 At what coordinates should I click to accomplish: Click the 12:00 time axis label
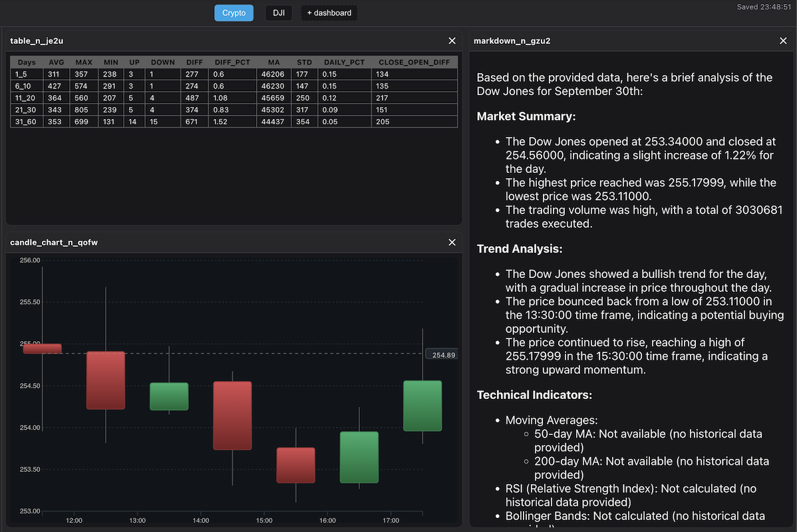tap(74, 520)
